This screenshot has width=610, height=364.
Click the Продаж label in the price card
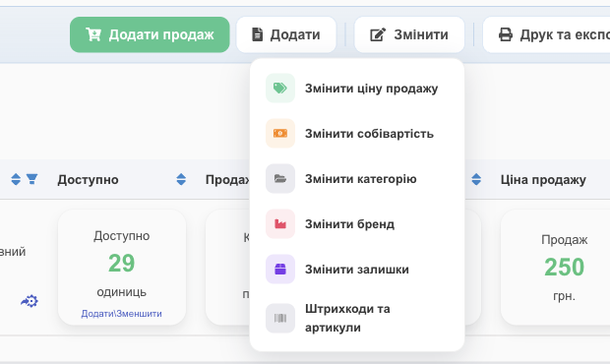coord(564,240)
